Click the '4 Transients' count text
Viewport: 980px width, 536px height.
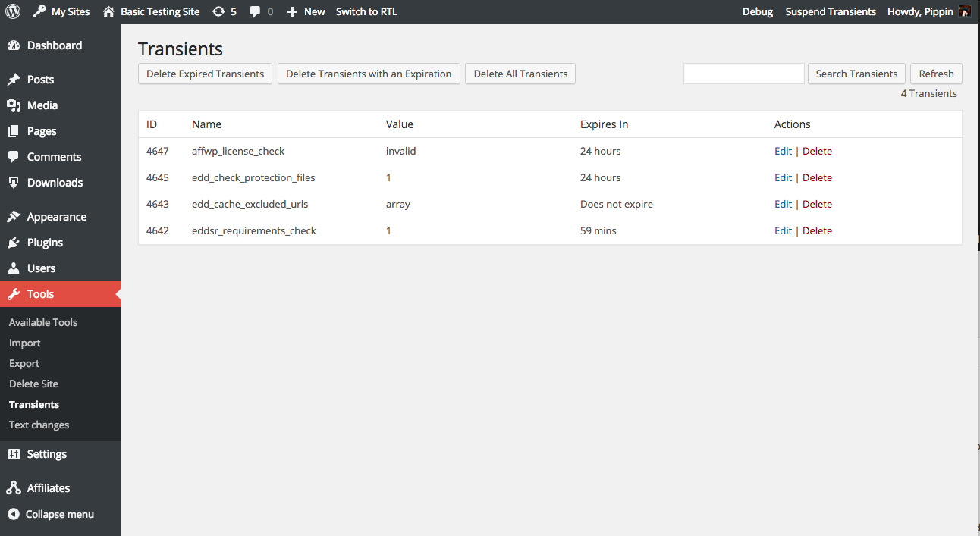(929, 93)
